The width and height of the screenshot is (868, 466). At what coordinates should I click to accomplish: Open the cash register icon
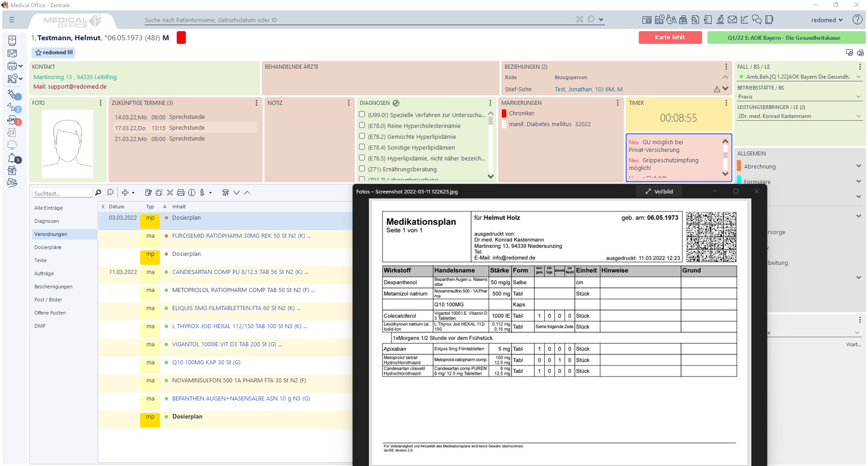coord(683,20)
